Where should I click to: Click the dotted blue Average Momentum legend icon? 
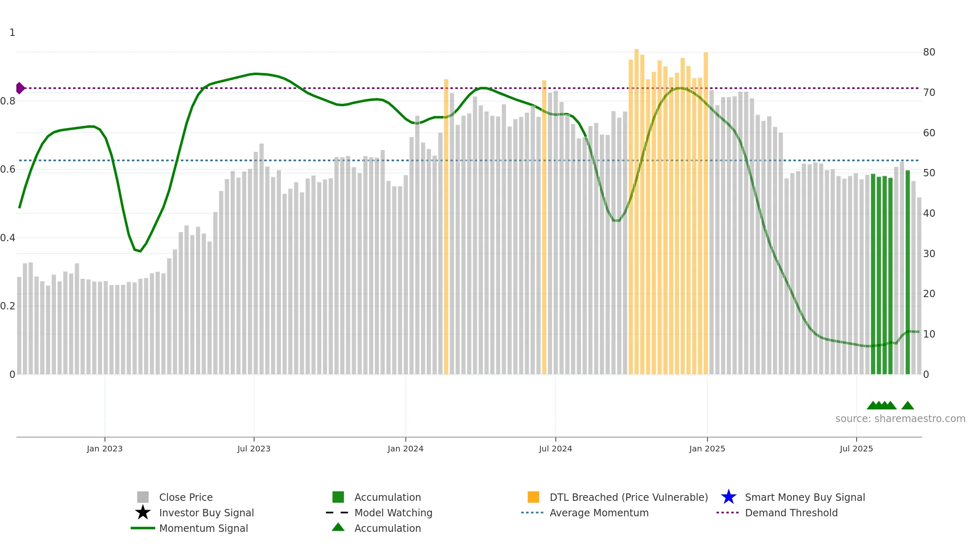pyautogui.click(x=532, y=513)
